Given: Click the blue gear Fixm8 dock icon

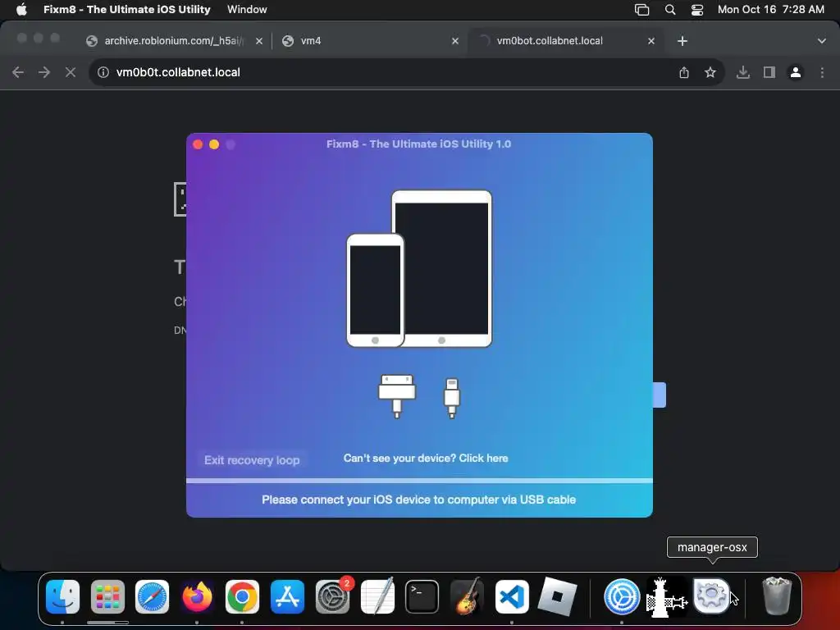Looking at the screenshot, I should pos(622,597).
